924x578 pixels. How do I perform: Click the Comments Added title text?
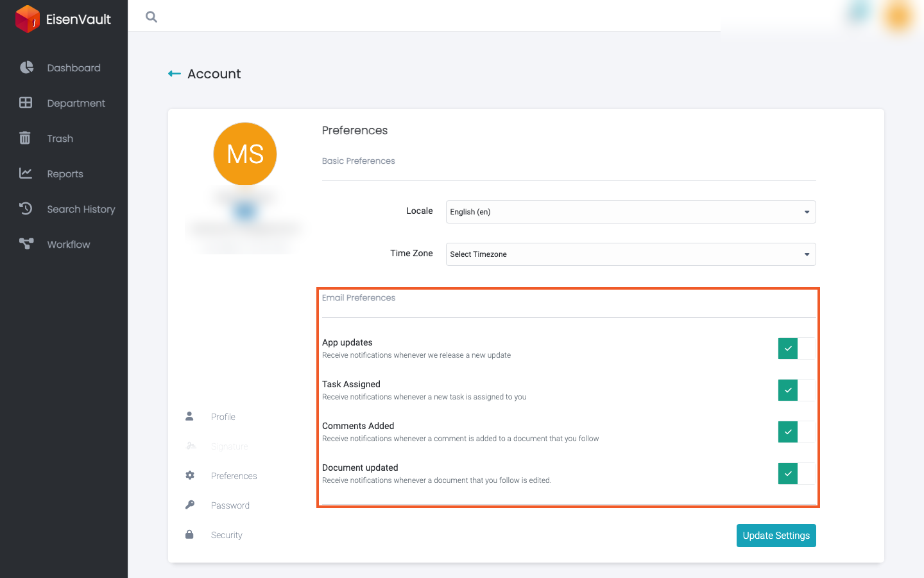pyautogui.click(x=358, y=426)
